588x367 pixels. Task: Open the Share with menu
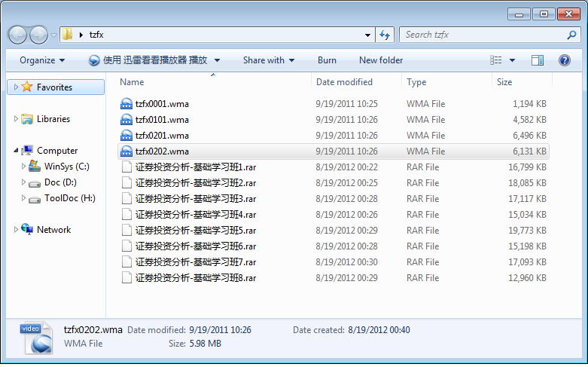coord(268,60)
